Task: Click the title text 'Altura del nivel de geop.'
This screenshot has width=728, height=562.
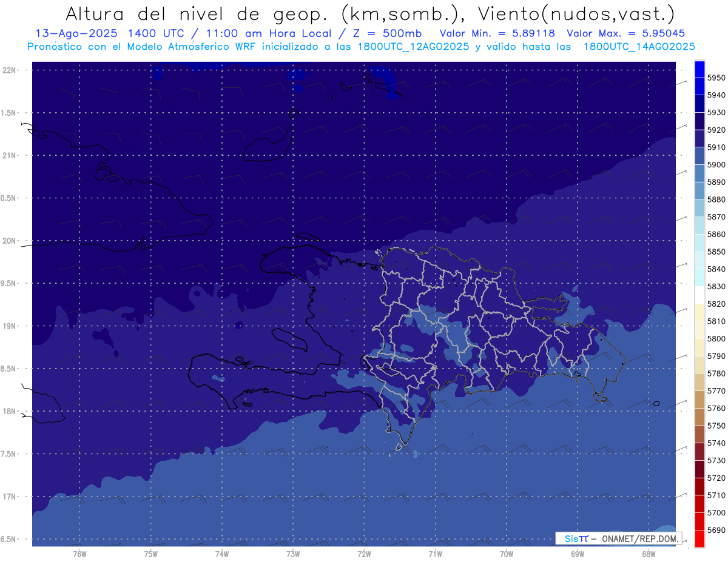Action: pos(198,14)
